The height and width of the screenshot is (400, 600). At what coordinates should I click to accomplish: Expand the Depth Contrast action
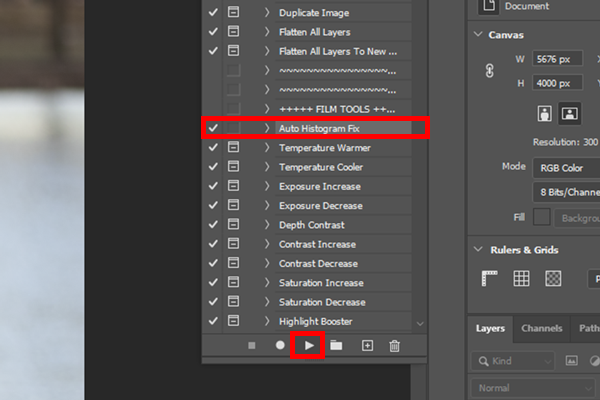point(267,225)
